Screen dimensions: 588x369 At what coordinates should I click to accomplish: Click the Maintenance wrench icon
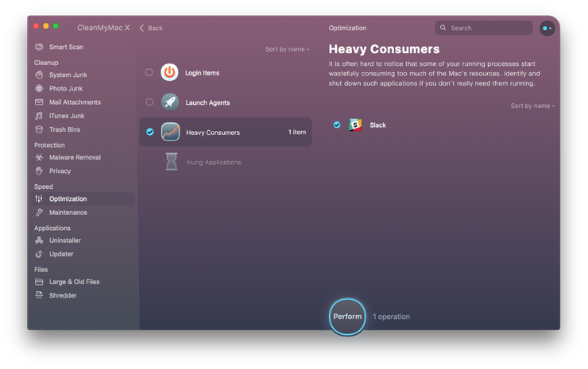(39, 213)
